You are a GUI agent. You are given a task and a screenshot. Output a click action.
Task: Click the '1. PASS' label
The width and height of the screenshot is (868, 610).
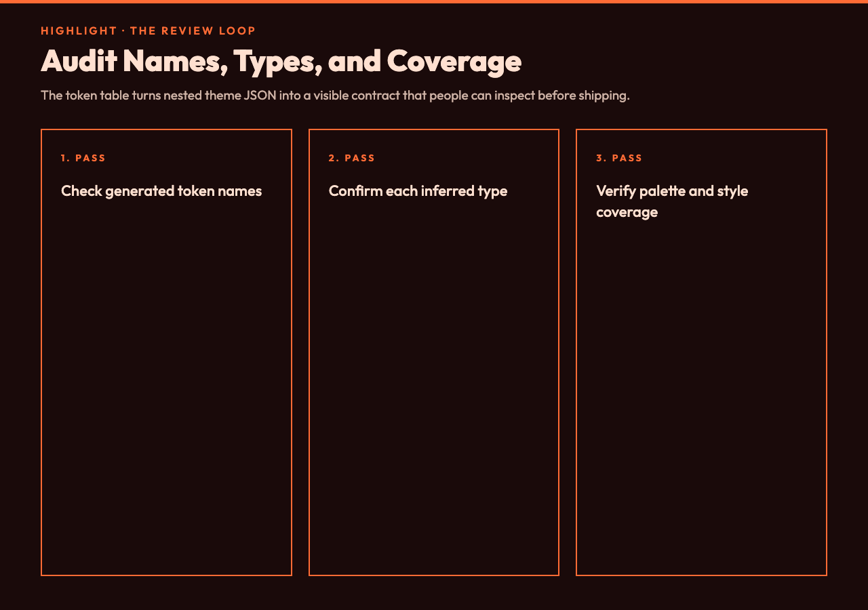coord(83,158)
